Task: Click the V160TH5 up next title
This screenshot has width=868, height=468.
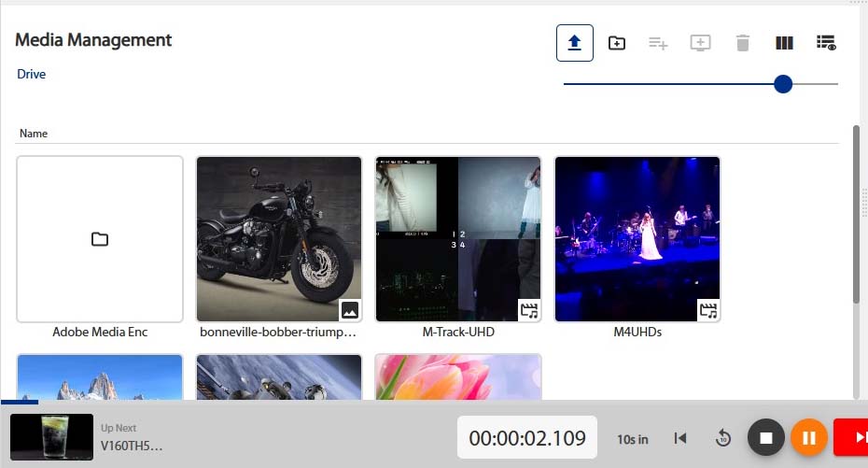Action: coord(132,446)
